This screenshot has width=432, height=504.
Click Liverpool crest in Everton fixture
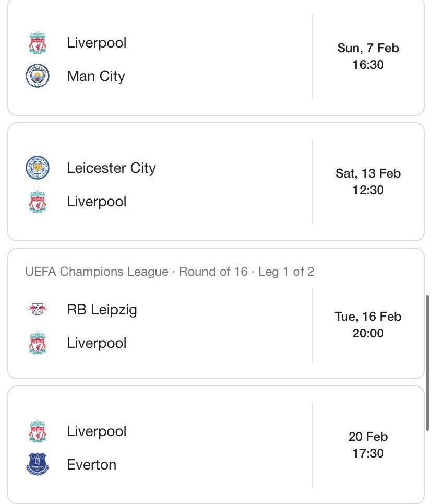coord(38,431)
